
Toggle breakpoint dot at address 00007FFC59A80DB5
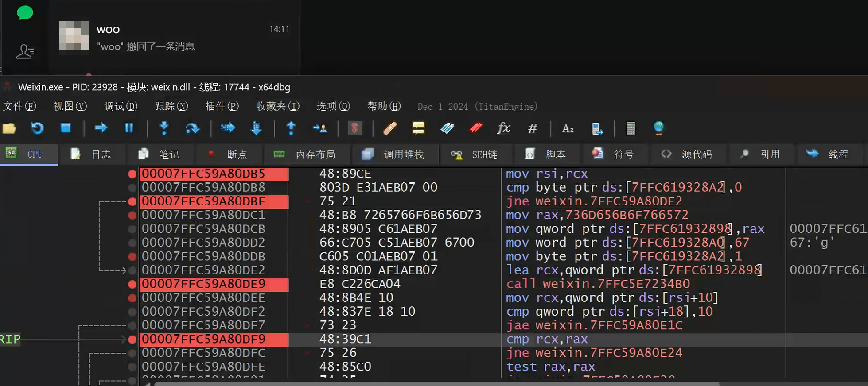(132, 174)
